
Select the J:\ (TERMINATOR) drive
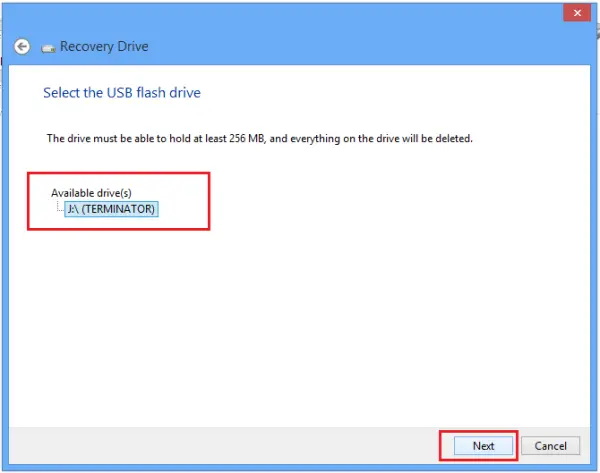(111, 209)
